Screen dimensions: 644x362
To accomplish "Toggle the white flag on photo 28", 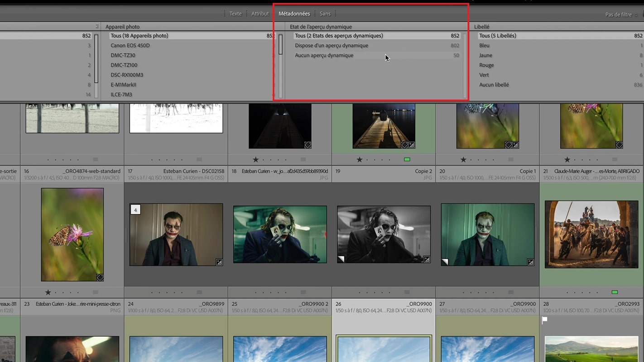I will [545, 320].
